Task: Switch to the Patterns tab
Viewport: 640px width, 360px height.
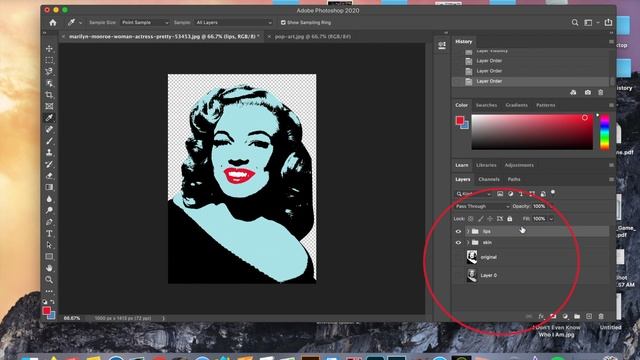Action: (545, 105)
